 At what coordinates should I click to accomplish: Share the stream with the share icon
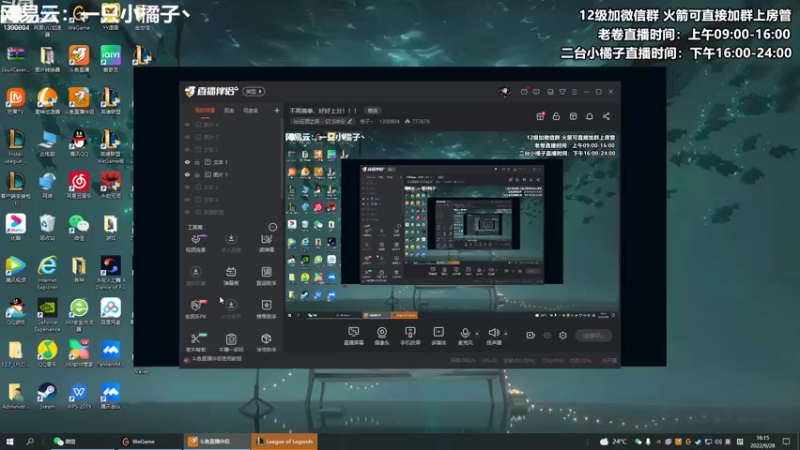pos(606,116)
